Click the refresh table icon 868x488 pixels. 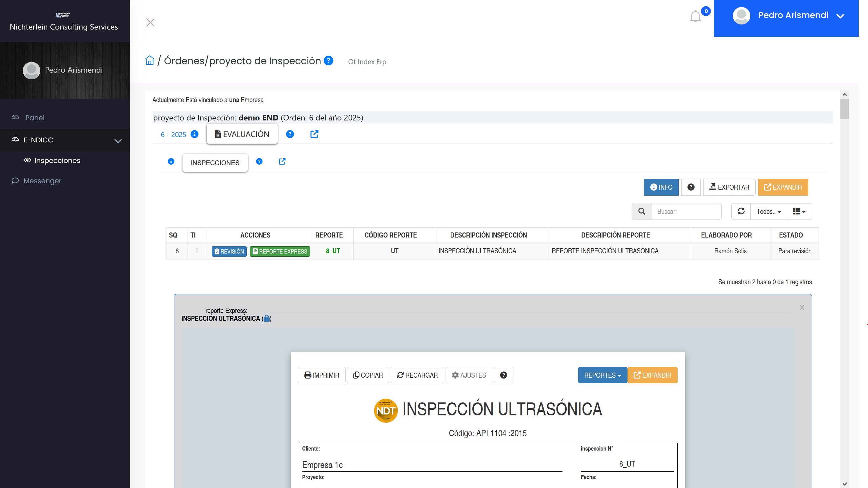click(741, 211)
